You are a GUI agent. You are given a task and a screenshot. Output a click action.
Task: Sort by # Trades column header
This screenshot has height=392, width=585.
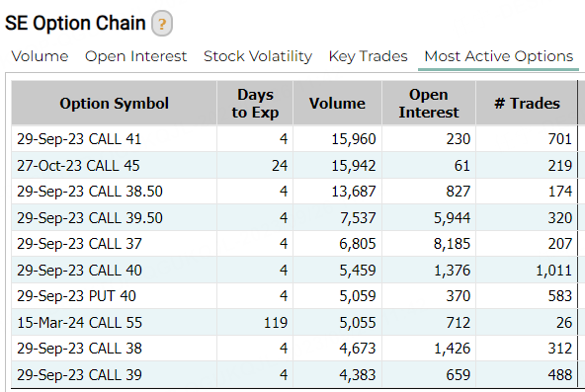tap(527, 104)
